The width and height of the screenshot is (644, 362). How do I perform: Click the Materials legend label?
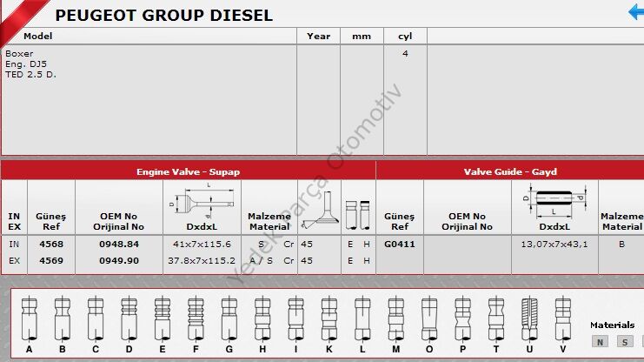click(x=613, y=325)
